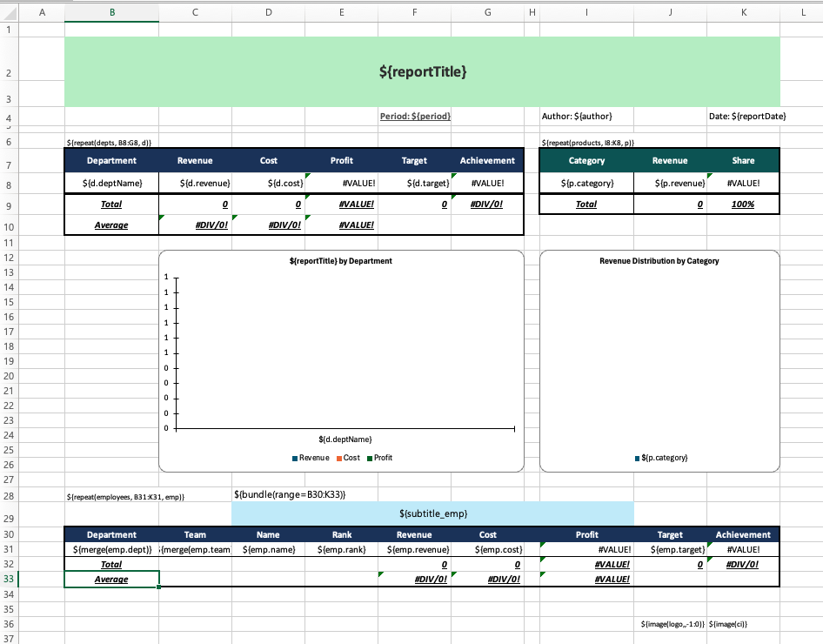823x644 pixels.
Task: Select the ${repeat(depts, B8:G8, d)} cell
Action: [x=112, y=142]
